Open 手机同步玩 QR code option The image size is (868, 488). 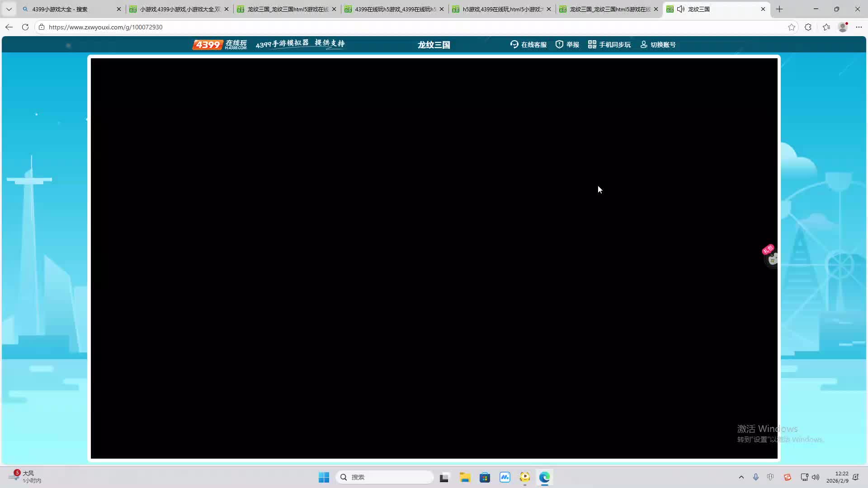tap(609, 44)
